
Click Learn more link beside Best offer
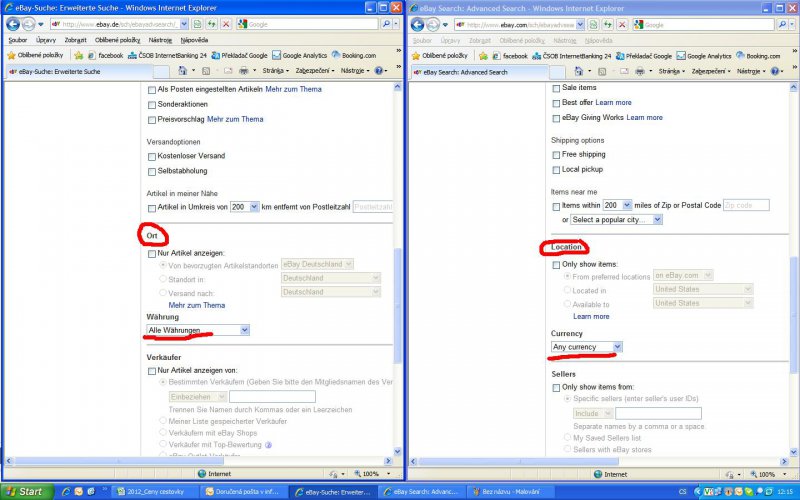coord(613,103)
